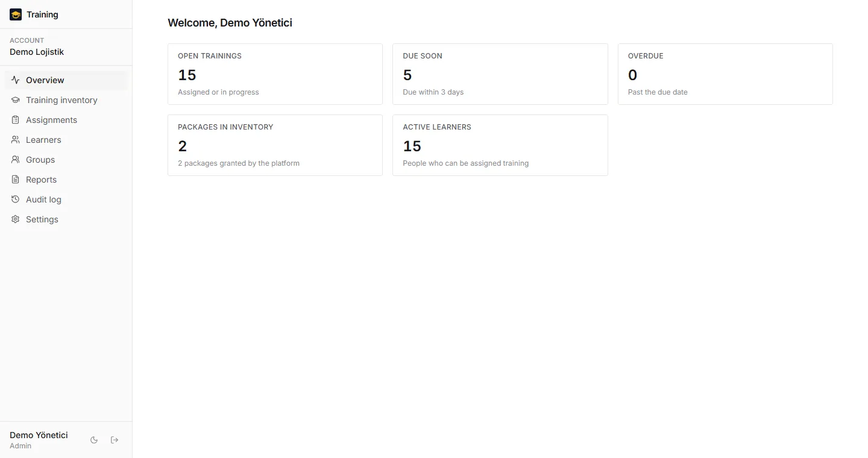The width and height of the screenshot is (868, 458).
Task: Go to Training inventory
Action: point(66,100)
